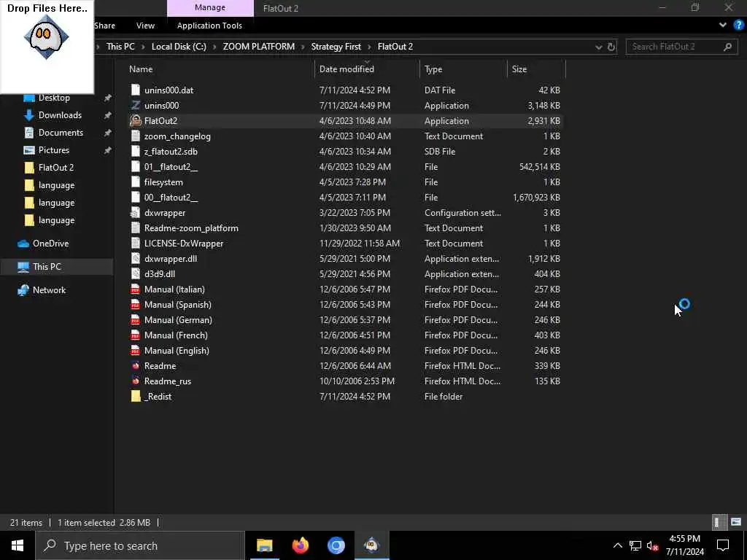Expand breadcrumb arrow after Local Disk (C:)

[214, 47]
